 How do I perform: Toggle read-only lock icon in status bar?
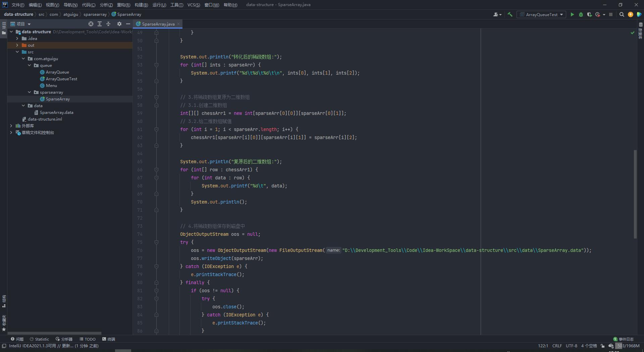coord(603,346)
